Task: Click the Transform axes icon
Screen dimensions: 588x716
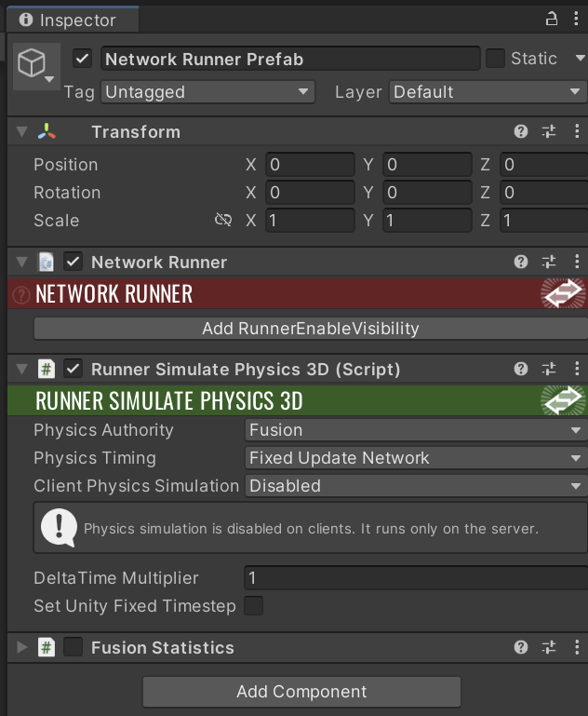Action: 47,131
